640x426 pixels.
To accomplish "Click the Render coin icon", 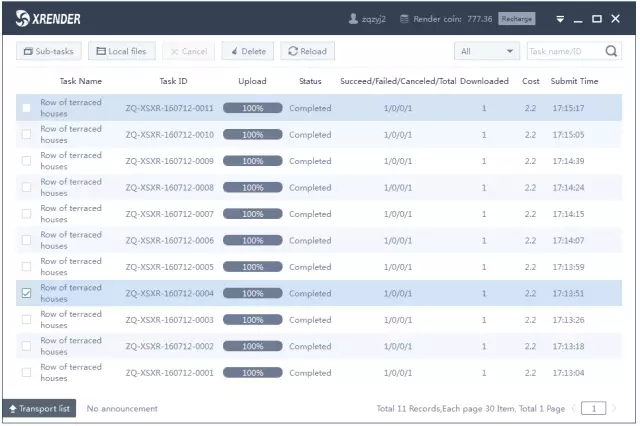I will click(x=404, y=19).
